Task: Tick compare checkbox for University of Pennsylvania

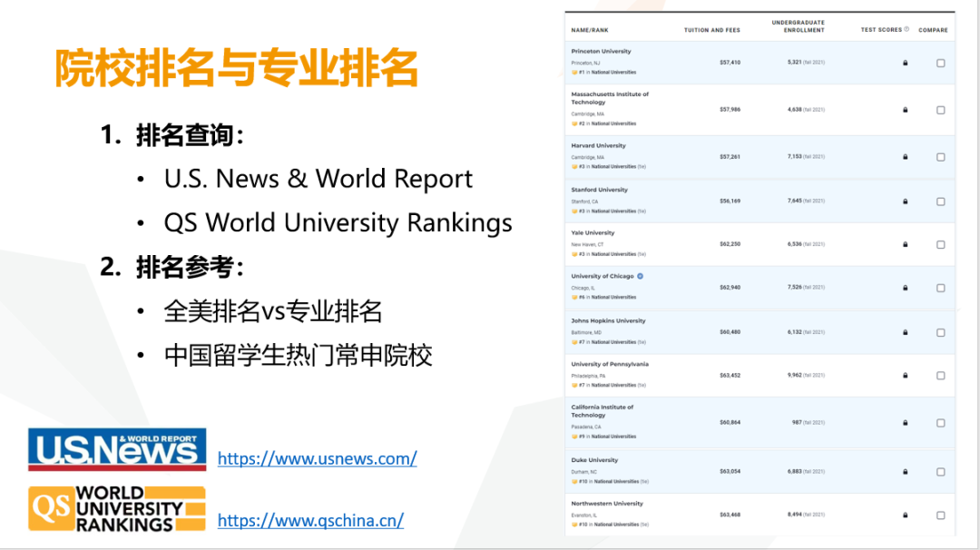Action: (x=941, y=376)
